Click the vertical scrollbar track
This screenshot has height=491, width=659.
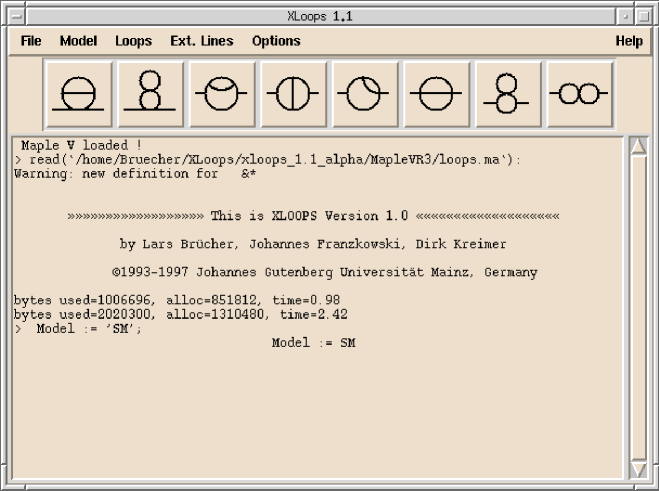(638, 307)
